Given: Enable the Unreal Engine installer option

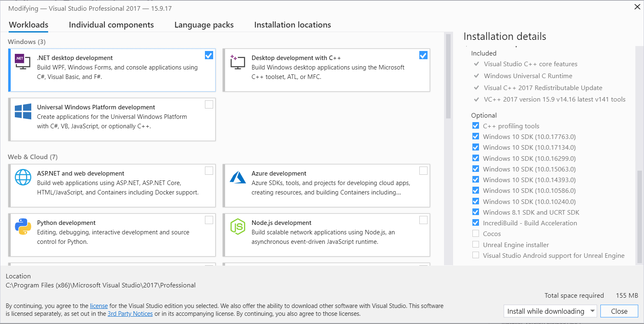Looking at the screenshot, I should [476, 245].
